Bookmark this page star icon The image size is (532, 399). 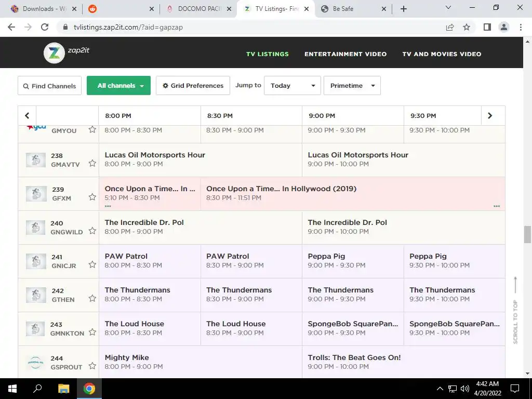click(x=467, y=27)
